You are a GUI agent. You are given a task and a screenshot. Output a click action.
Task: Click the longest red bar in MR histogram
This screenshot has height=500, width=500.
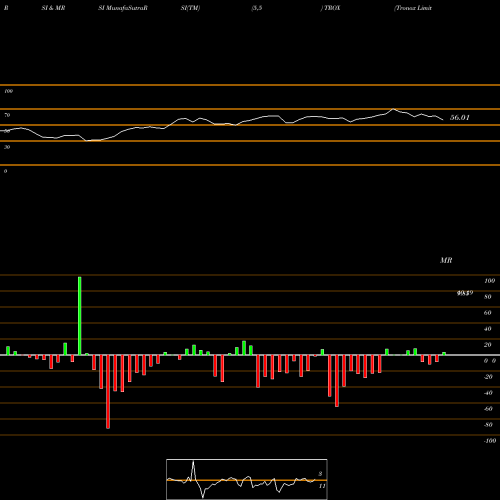[x=108, y=392]
